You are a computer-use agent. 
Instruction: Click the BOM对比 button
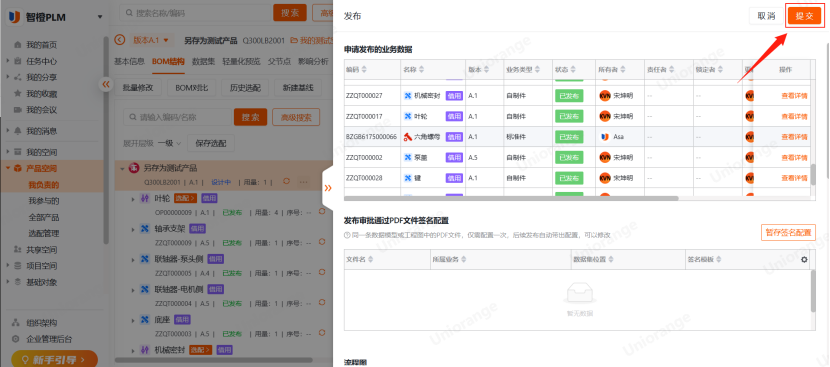[191, 87]
